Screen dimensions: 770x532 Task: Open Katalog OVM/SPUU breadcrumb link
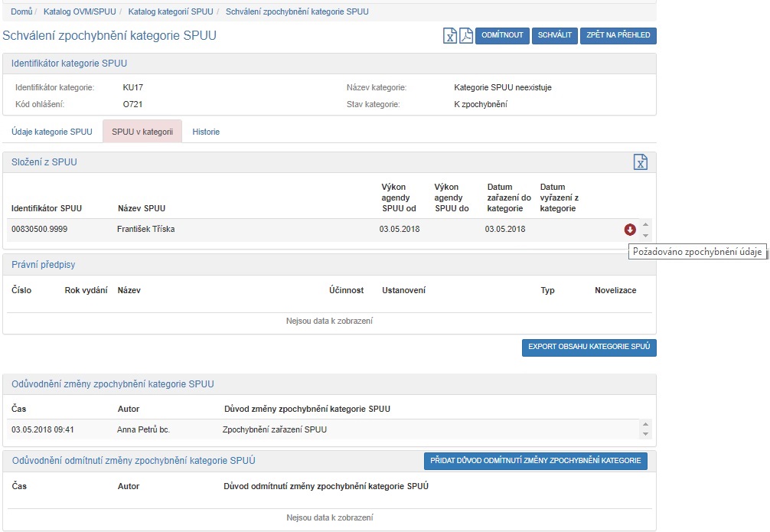tap(80, 12)
